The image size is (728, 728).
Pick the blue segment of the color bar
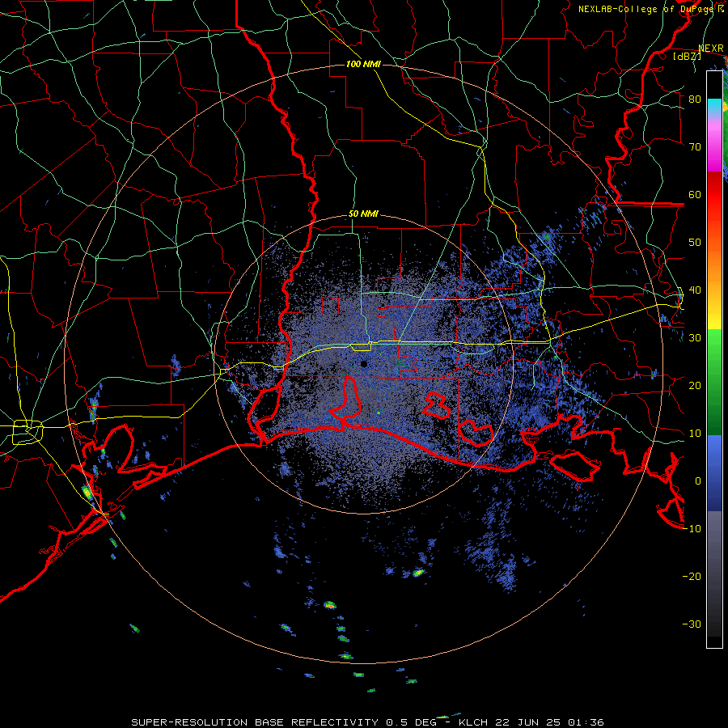tap(714, 473)
